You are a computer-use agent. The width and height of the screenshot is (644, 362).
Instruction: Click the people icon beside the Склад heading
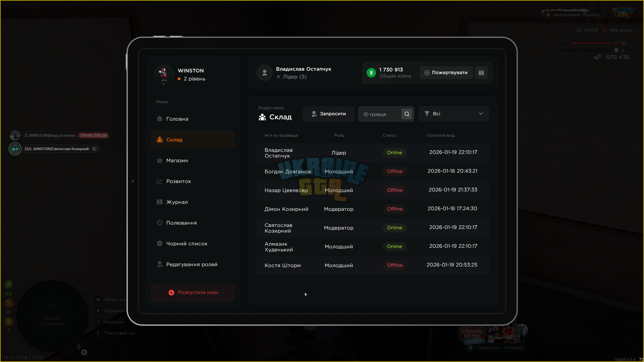point(262,117)
